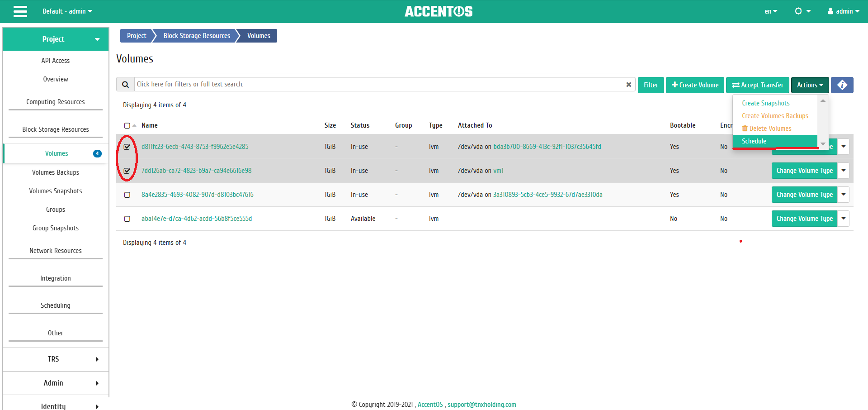Screen dimensions: 868x410
Task: Click the AccentOS logo
Action: pos(439,11)
